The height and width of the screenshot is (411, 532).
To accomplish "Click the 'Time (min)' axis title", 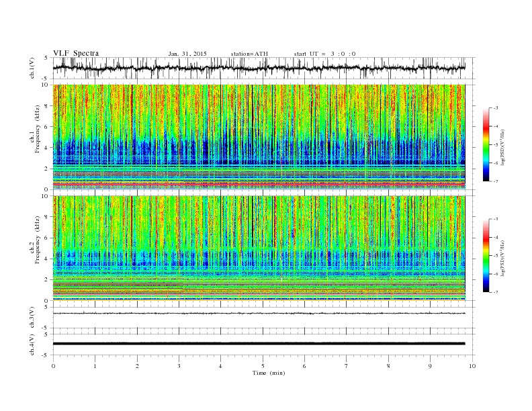I will [269, 373].
